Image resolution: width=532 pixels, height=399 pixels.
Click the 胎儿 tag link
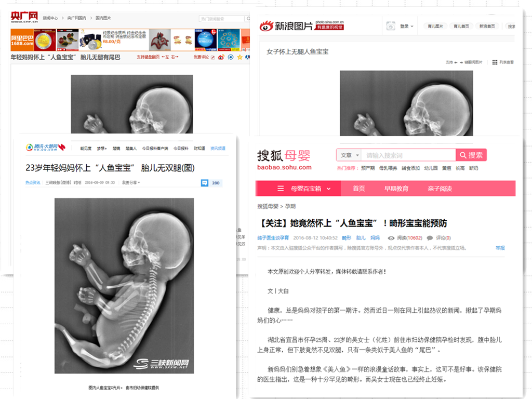coord(361,238)
